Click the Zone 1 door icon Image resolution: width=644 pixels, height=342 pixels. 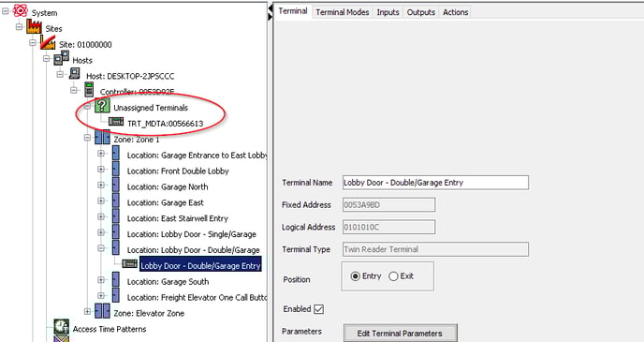coord(102,138)
